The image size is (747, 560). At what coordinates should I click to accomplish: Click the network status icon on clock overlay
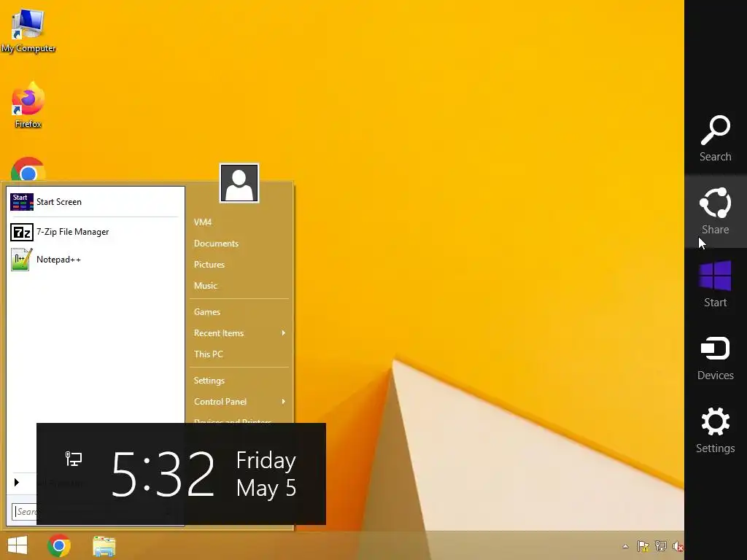pyautogui.click(x=74, y=459)
